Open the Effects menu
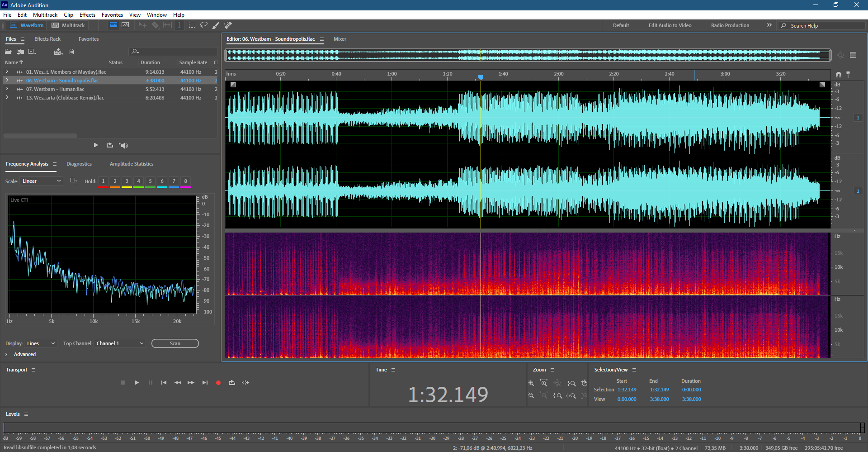Viewport: 868px width, 452px height. pyautogui.click(x=87, y=15)
